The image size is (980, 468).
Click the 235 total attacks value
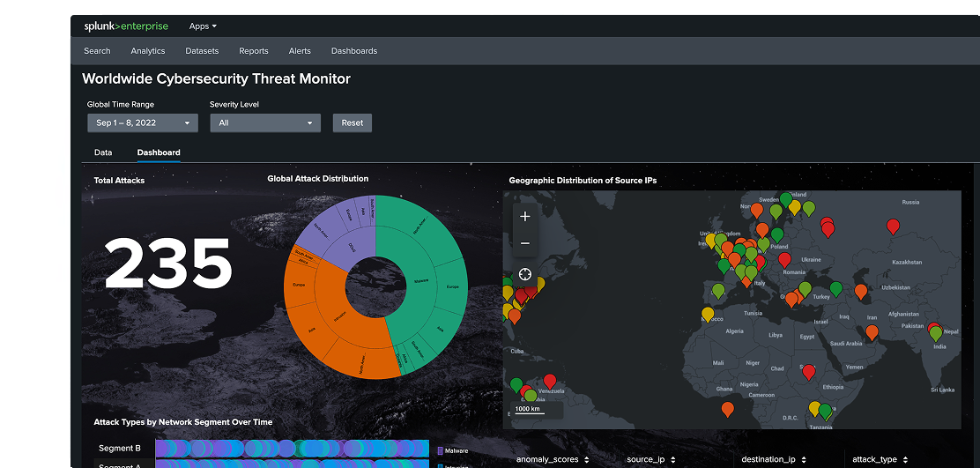tap(168, 265)
